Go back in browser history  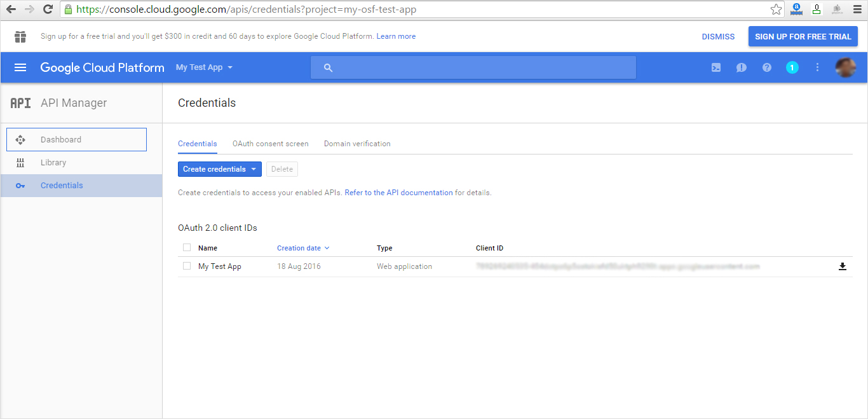[11, 10]
